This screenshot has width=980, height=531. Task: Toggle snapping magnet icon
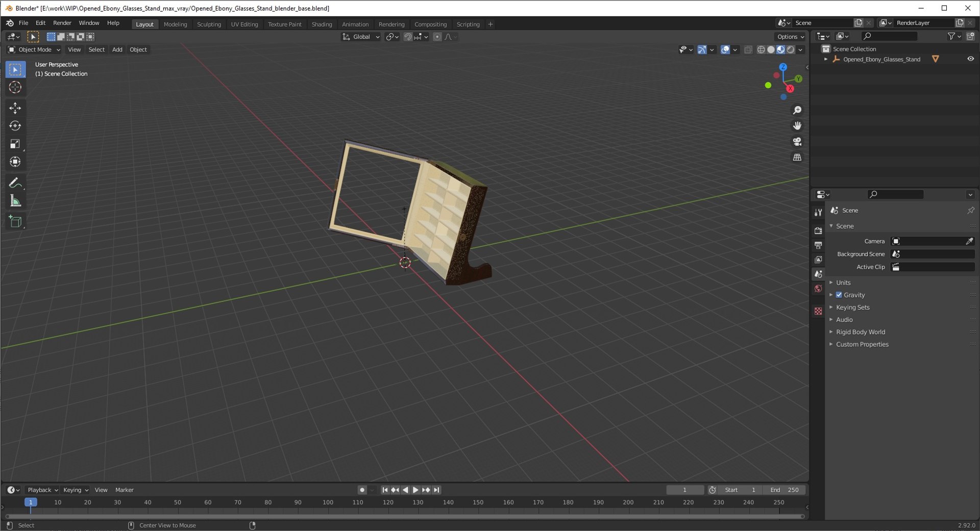[407, 37]
